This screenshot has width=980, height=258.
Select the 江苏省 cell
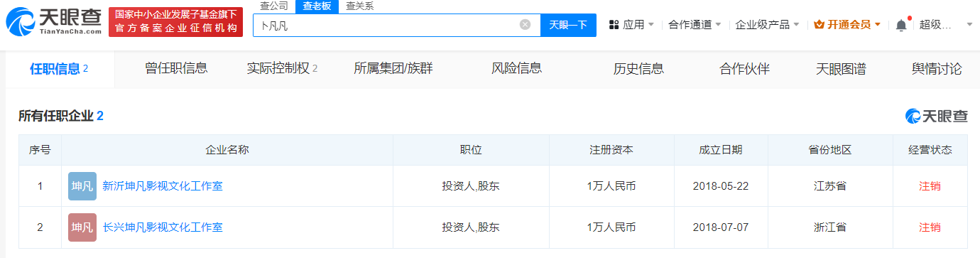(830, 186)
